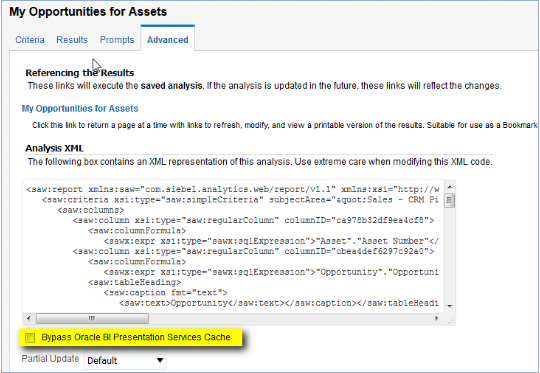540x373 pixels.
Task: Click the Partial Update dropdown arrow
Action: click(x=159, y=360)
